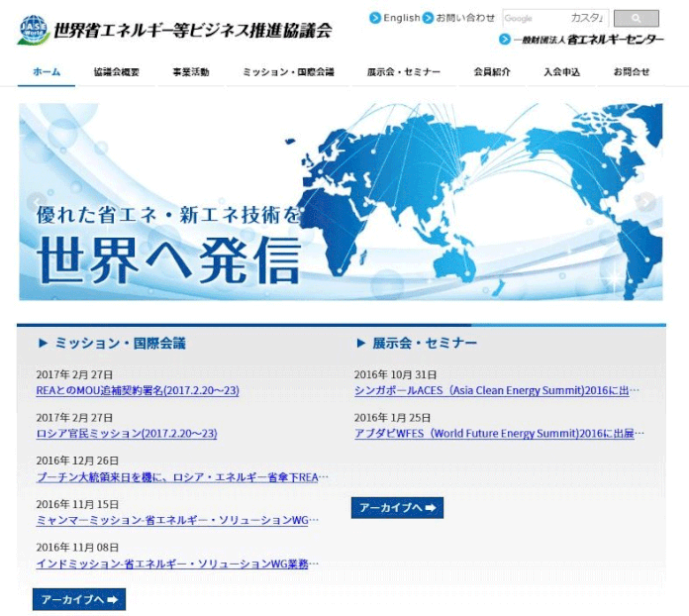
Task: Click the ミッション・国際会議 section heading
Action: 120,344
